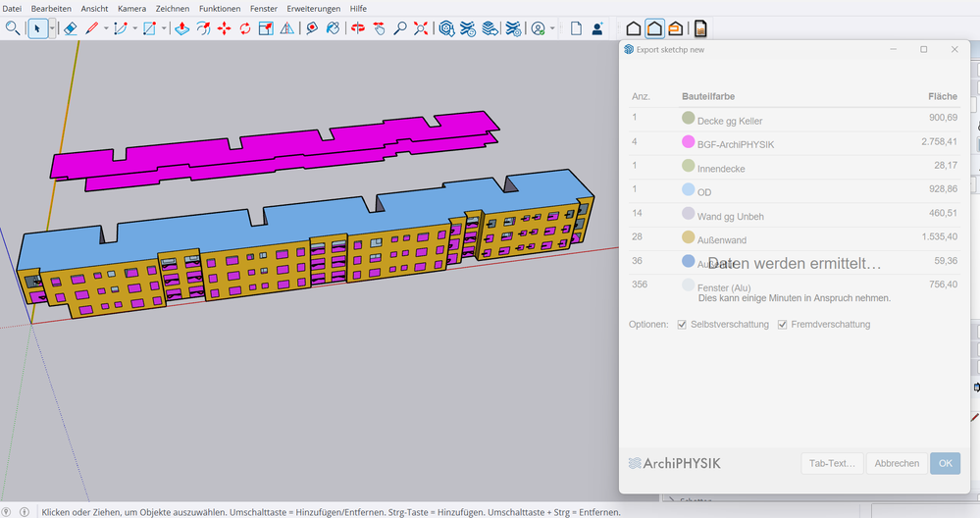The image size is (980, 518).
Task: Select the Eraser tool
Action: point(70,28)
